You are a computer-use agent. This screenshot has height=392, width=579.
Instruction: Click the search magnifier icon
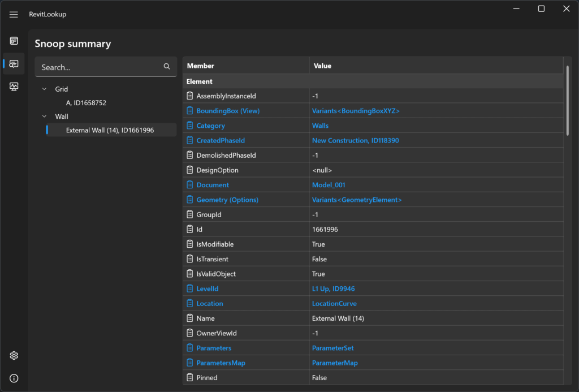167,66
